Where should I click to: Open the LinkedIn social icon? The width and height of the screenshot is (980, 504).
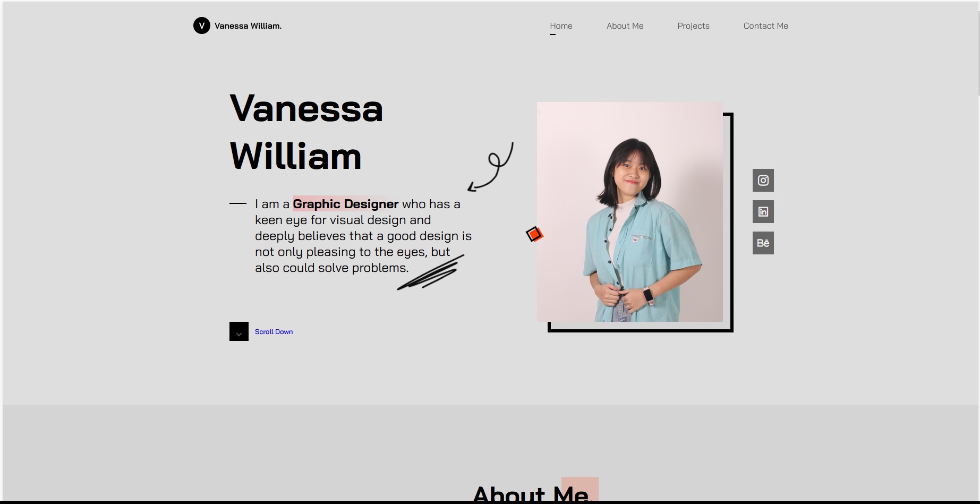tap(763, 211)
